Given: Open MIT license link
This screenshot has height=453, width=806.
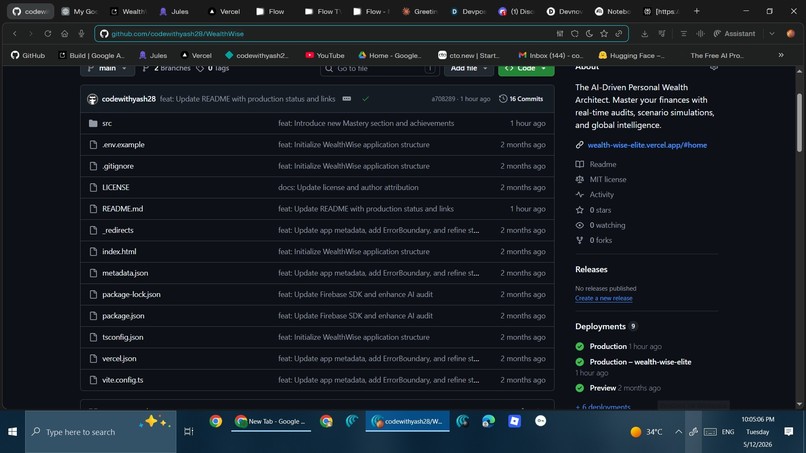Looking at the screenshot, I should 608,179.
